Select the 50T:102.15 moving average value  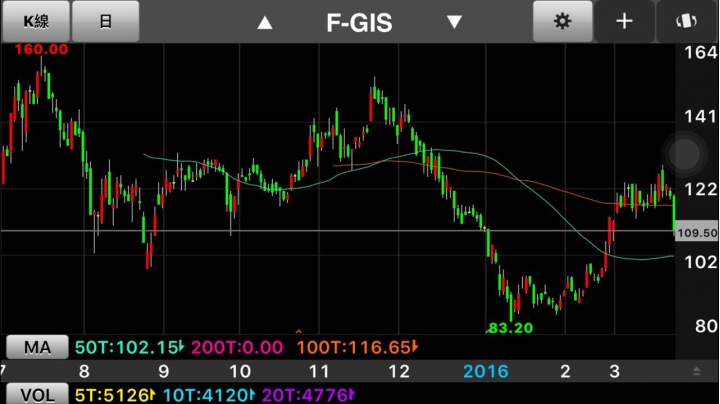[129, 348]
